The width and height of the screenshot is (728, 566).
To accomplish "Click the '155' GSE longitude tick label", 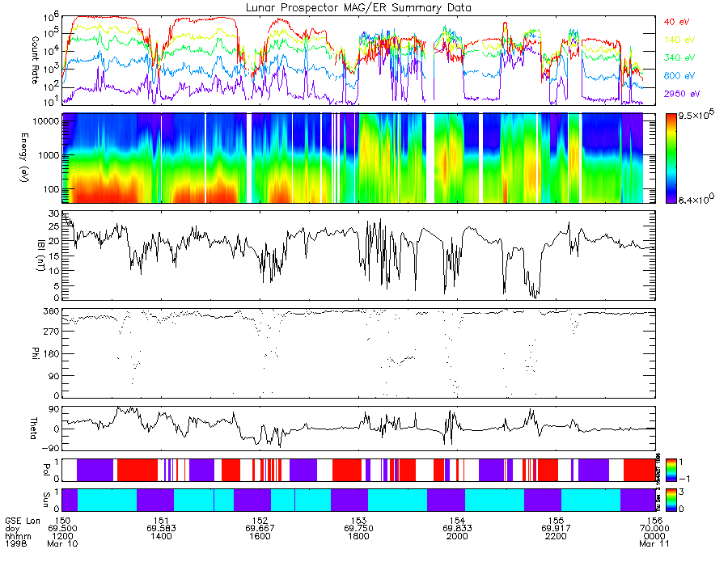I will (556, 521).
